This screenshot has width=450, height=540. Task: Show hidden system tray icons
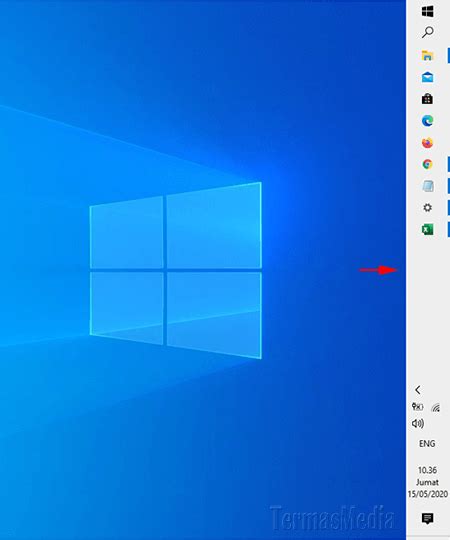[x=418, y=390]
